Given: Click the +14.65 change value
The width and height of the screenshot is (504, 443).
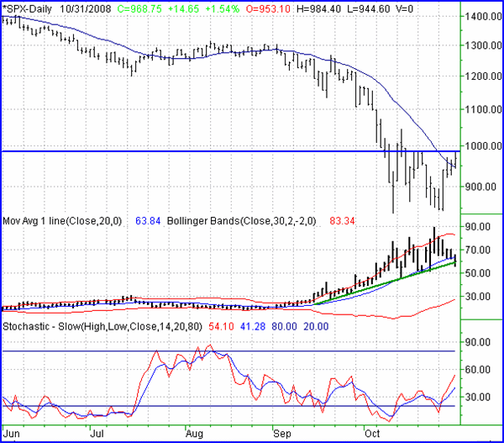Looking at the screenshot, I should [x=183, y=9].
